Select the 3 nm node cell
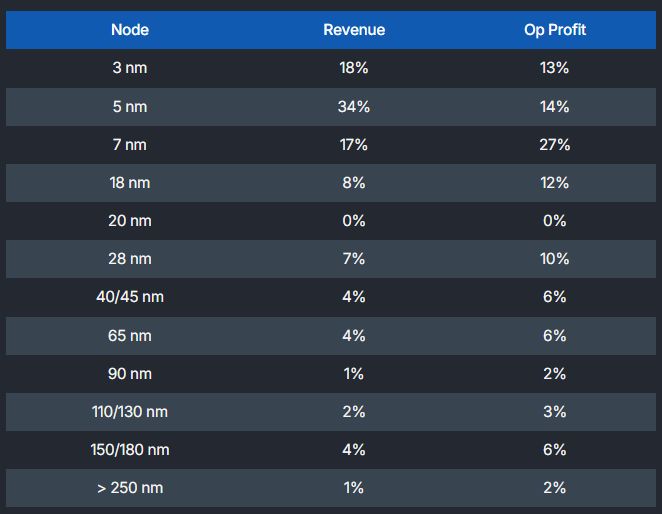The width and height of the screenshot is (662, 514). click(130, 68)
